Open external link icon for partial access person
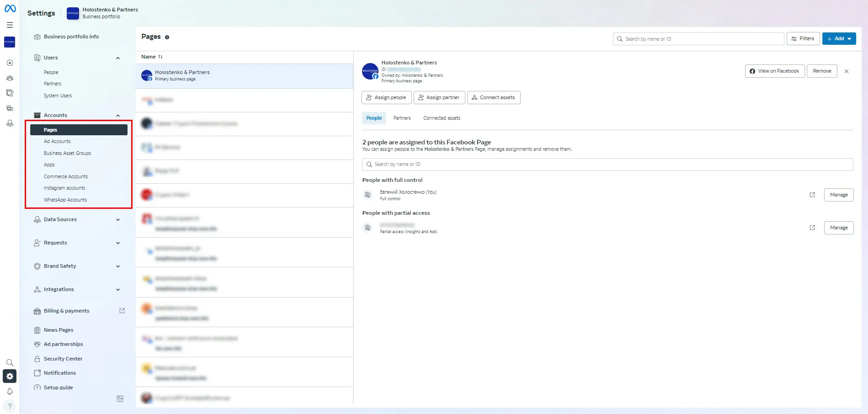 pos(812,228)
